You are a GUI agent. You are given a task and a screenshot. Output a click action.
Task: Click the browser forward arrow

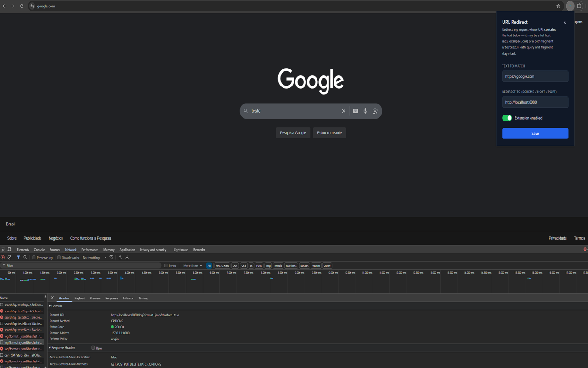pos(13,6)
